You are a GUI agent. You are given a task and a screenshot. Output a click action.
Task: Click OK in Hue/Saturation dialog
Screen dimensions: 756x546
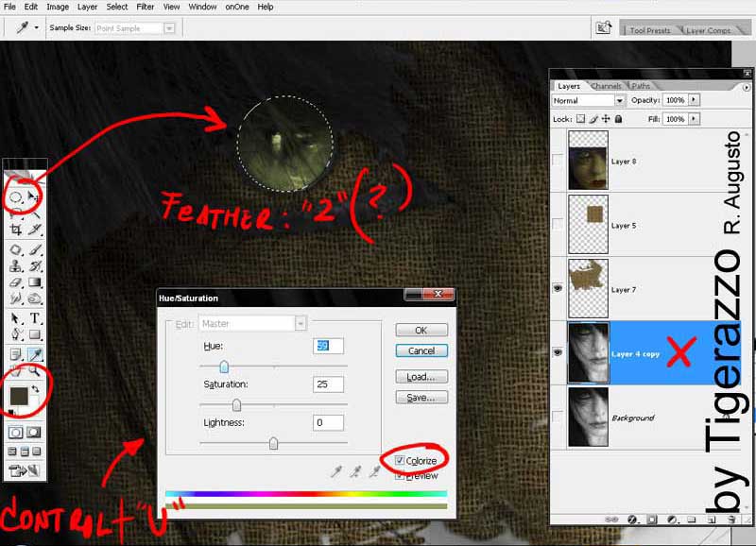pyautogui.click(x=421, y=330)
